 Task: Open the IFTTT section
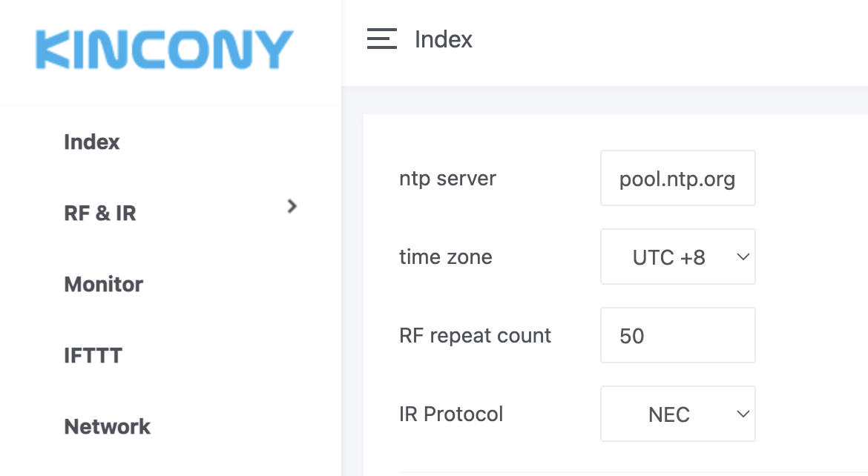pyautogui.click(x=93, y=355)
